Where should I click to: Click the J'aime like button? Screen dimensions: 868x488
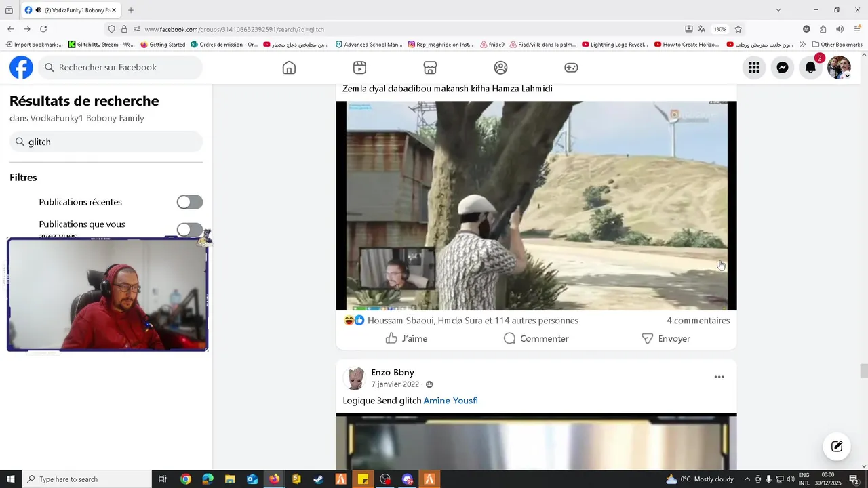pos(406,338)
